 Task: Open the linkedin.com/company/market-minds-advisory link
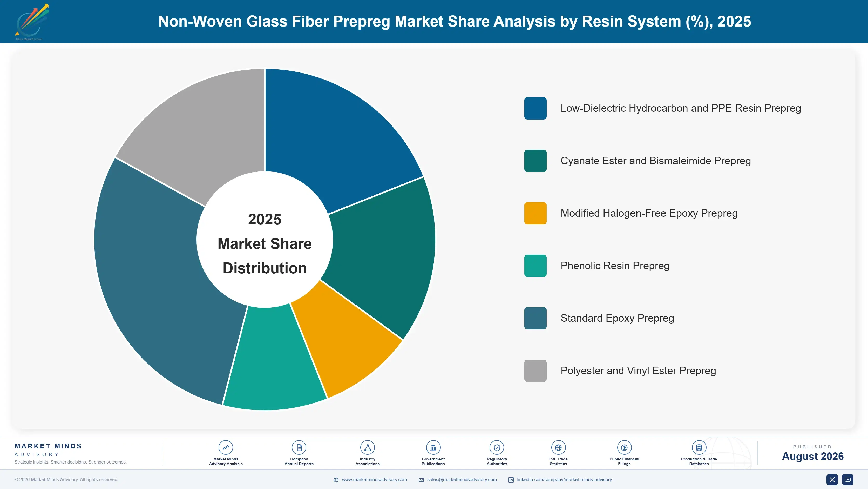(564, 480)
